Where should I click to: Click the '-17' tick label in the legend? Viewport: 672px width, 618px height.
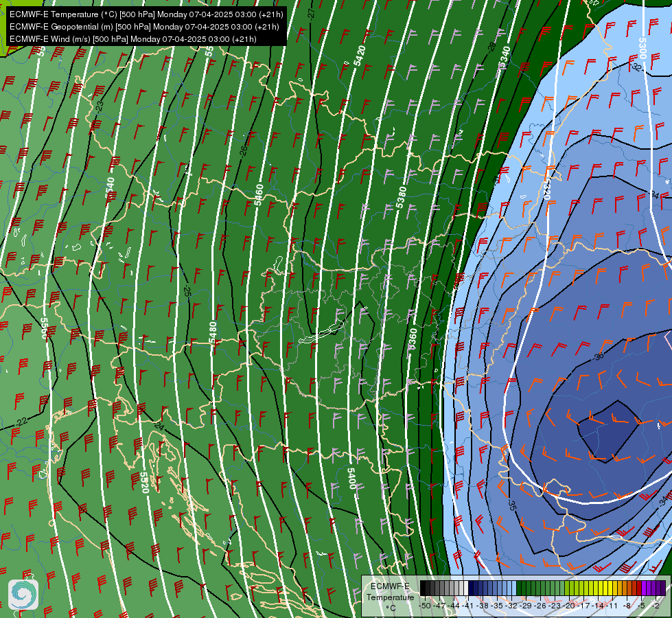(583, 606)
